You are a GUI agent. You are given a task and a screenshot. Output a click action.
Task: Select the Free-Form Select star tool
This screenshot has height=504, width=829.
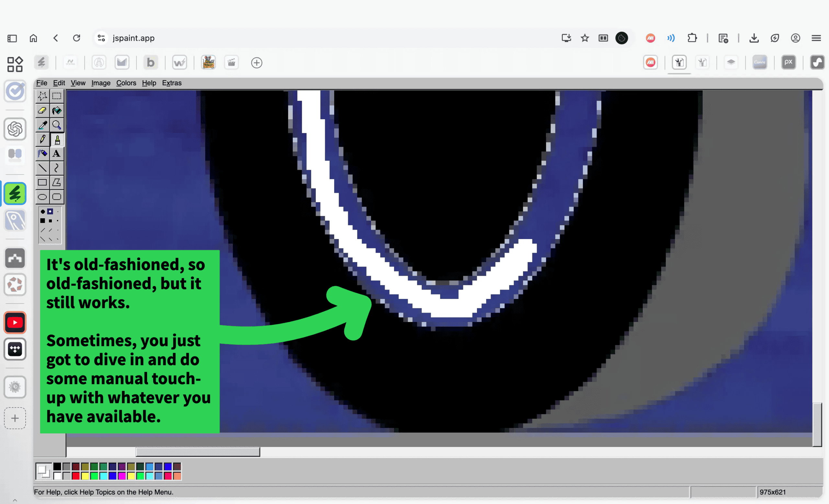tap(42, 96)
